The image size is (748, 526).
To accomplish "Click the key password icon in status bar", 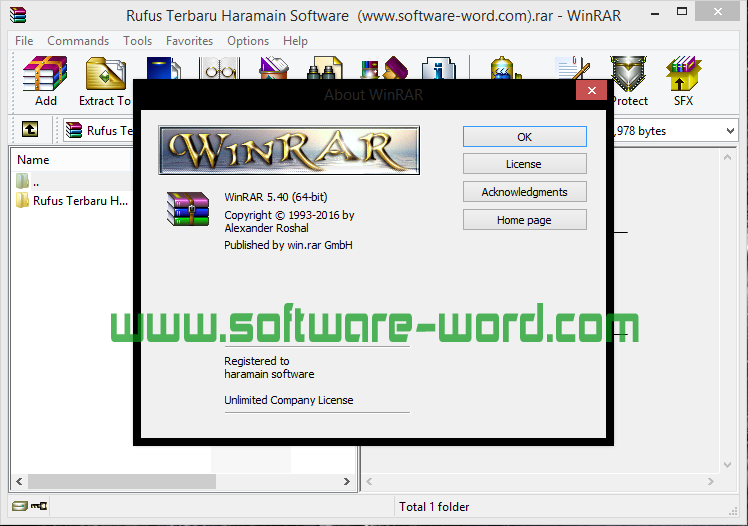I will pyautogui.click(x=39, y=506).
